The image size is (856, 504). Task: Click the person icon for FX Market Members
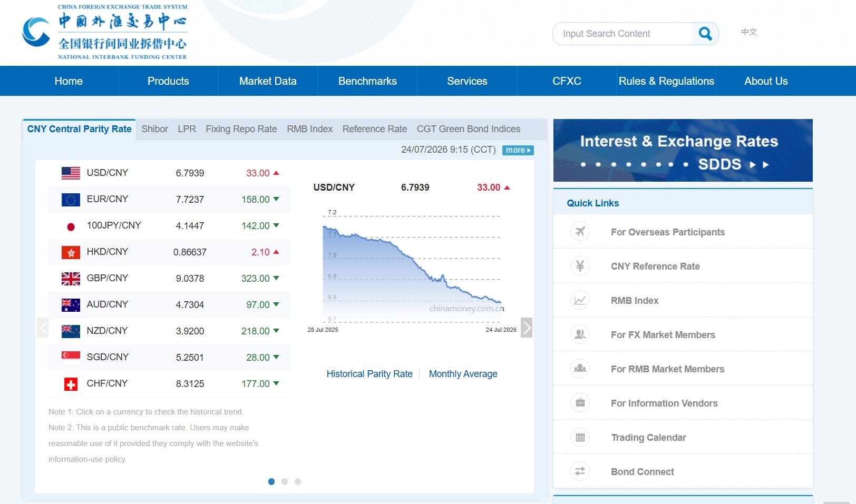[580, 334]
